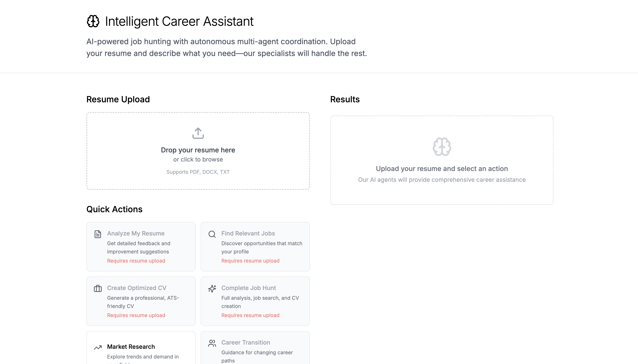This screenshot has height=364, width=638.
Task: Click the people icon beside Career Transition
Action: pyautogui.click(x=212, y=343)
